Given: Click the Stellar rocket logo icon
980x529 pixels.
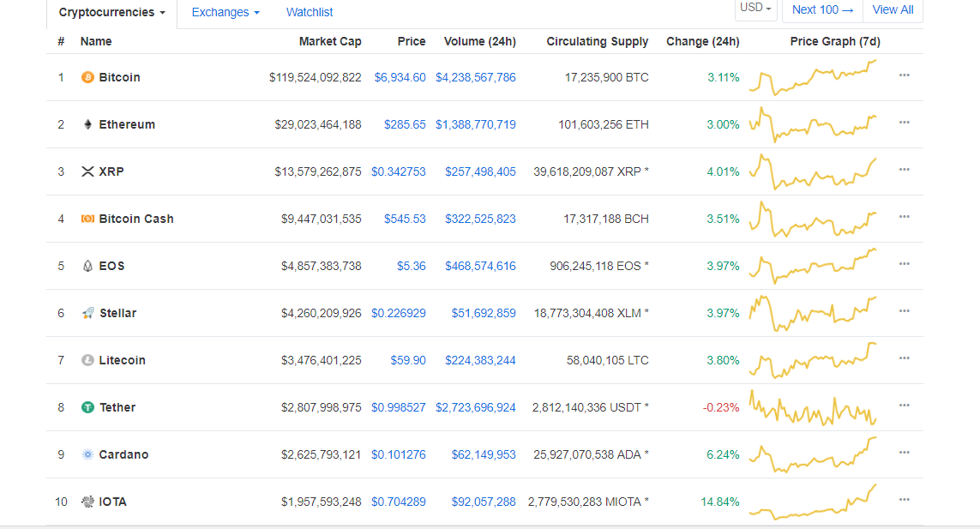Looking at the screenshot, I should tap(87, 313).
